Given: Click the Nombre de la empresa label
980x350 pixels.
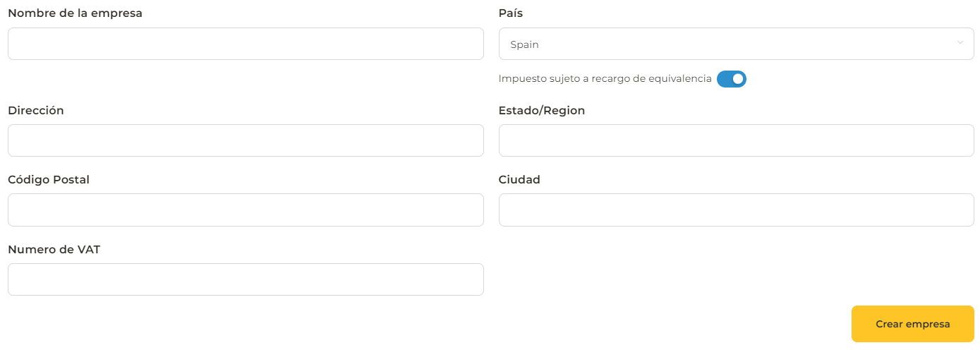Looking at the screenshot, I should pos(75,13).
